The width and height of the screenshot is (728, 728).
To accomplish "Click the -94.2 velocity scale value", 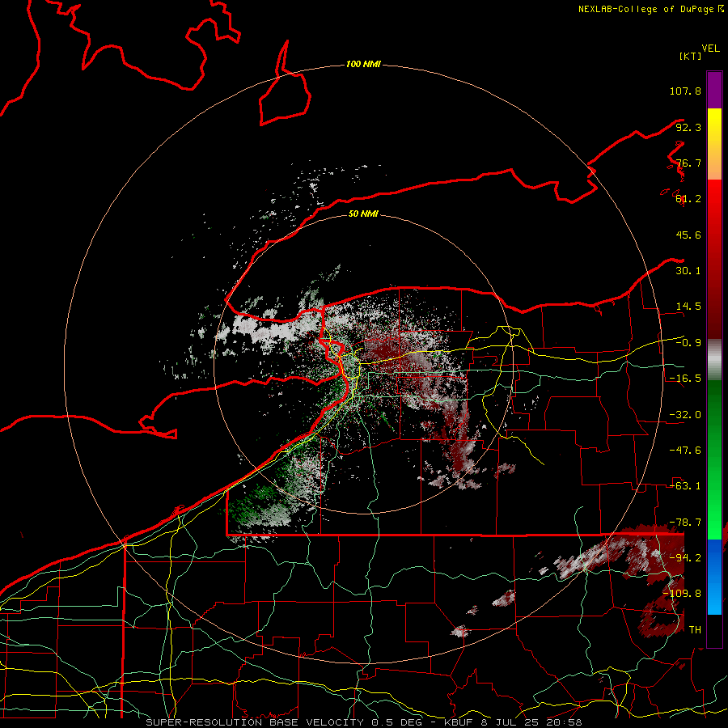I will (685, 557).
